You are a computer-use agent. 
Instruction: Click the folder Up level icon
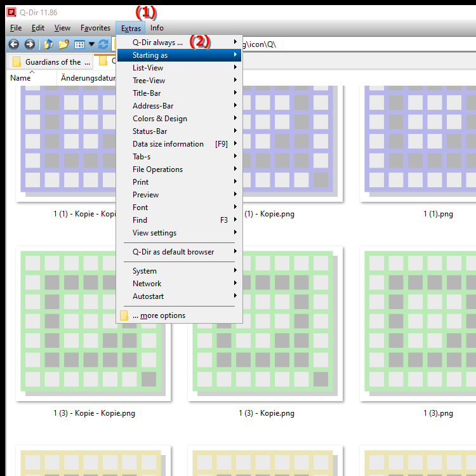click(49, 44)
